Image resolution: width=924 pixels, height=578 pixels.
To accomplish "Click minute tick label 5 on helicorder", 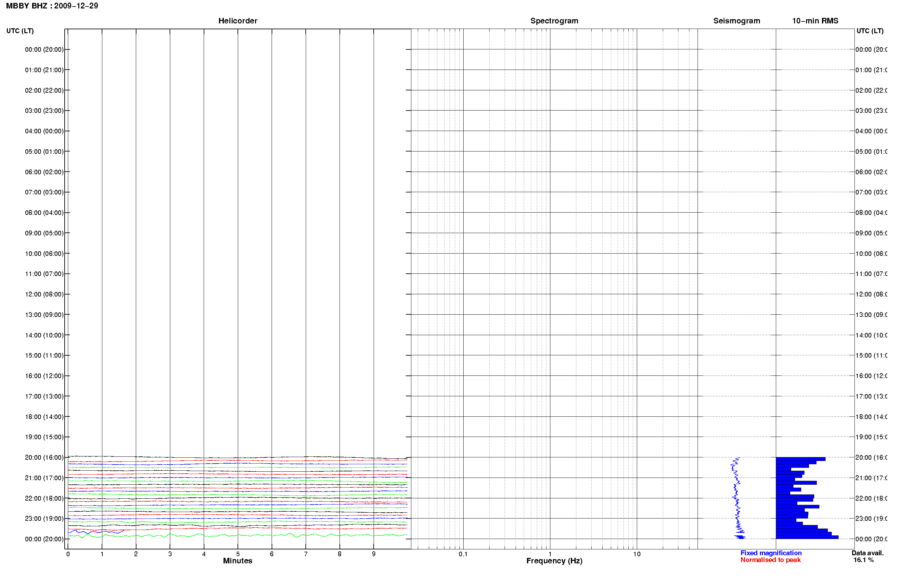I will pos(237,554).
